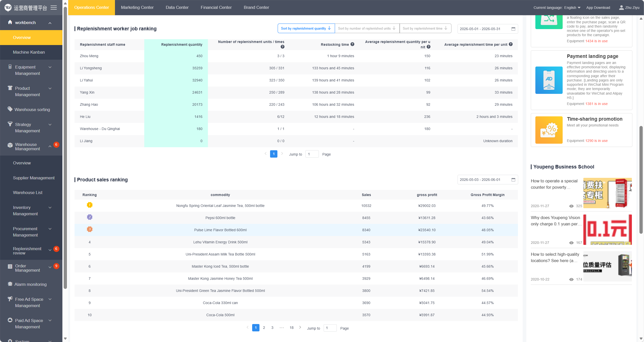The image size is (644, 342).
Task: Expand Procurement Management submenu
Action: (x=50, y=229)
